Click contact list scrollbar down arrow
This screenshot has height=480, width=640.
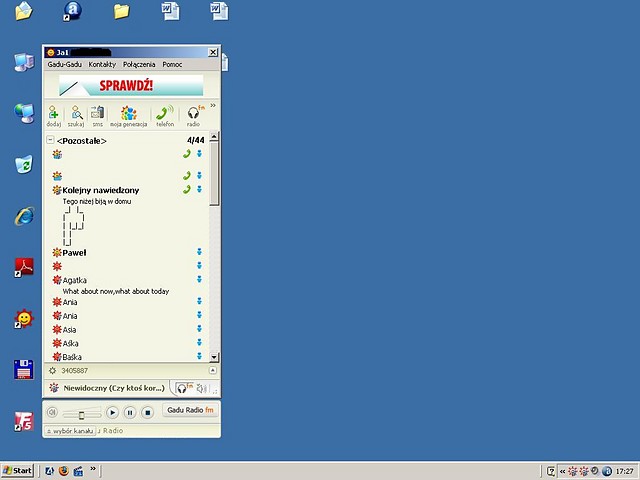point(214,357)
